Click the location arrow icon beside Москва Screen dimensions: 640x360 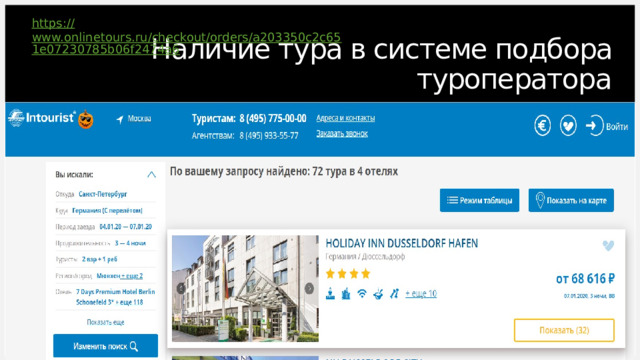click(120, 119)
